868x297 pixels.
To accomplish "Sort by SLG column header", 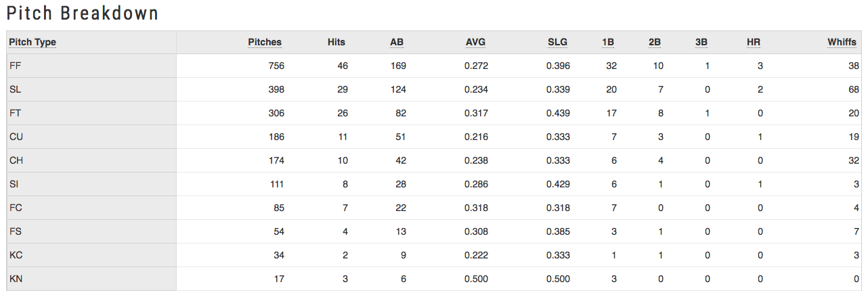I will point(557,42).
